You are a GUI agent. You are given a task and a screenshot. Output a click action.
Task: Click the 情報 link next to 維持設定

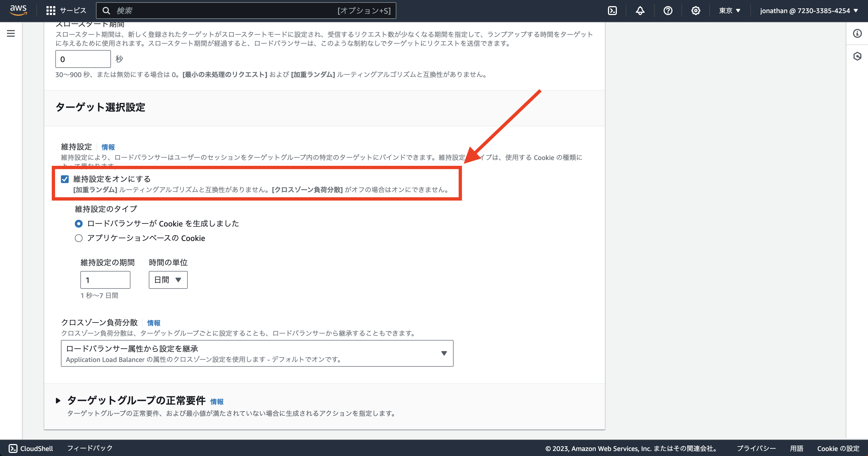pyautogui.click(x=108, y=147)
